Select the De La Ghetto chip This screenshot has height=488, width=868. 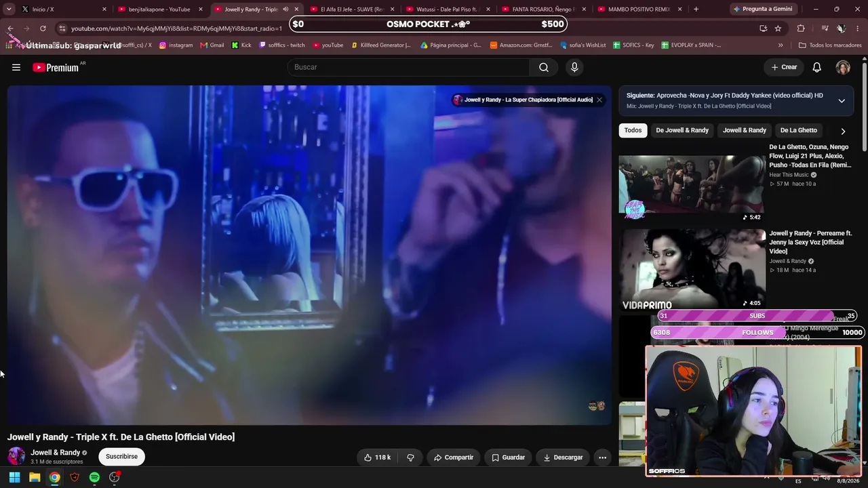pyautogui.click(x=799, y=130)
